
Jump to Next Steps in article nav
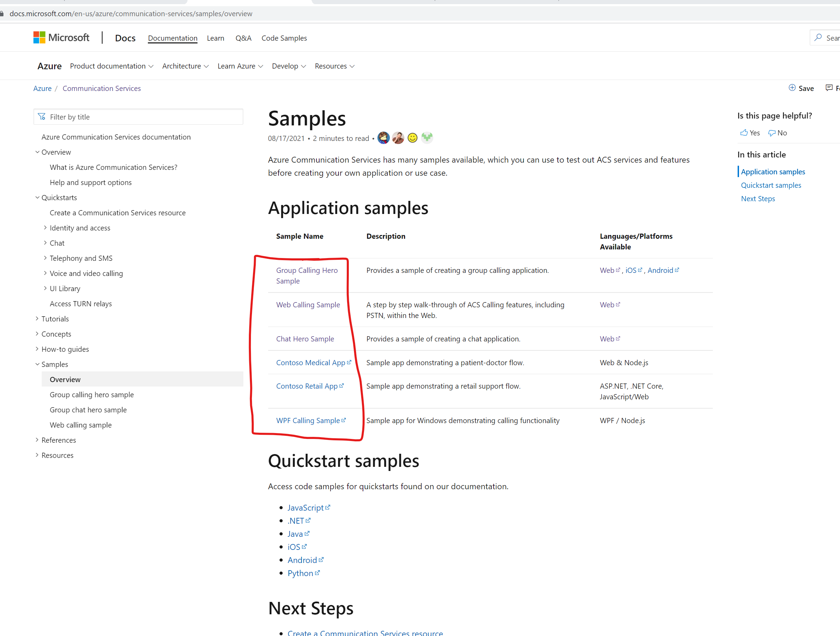[758, 198]
